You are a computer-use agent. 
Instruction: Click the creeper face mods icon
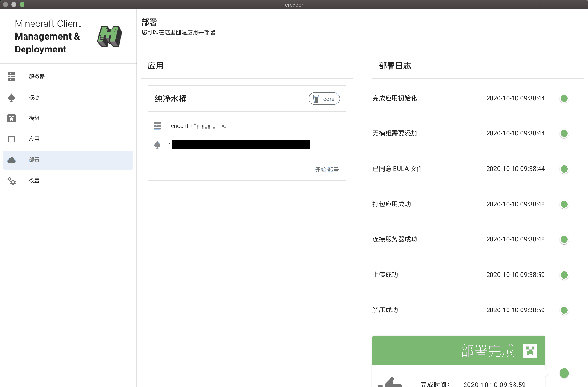coord(12,118)
